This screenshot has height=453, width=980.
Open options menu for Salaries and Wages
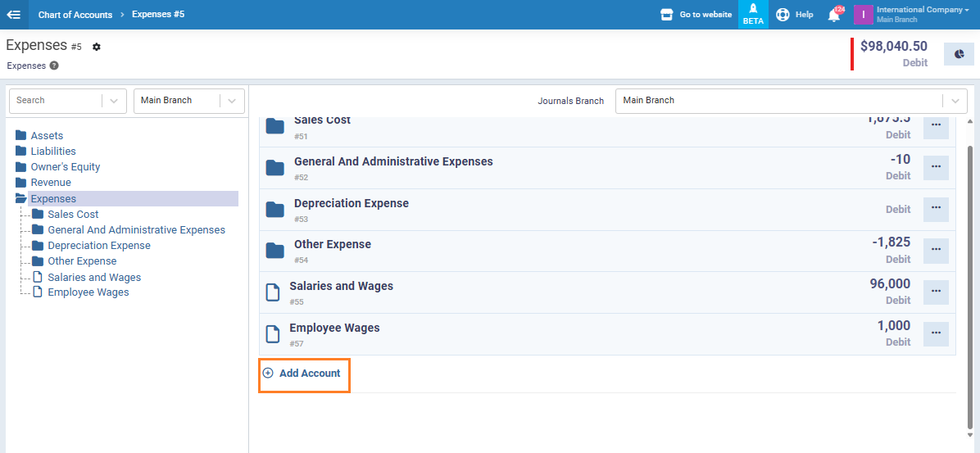[936, 292]
